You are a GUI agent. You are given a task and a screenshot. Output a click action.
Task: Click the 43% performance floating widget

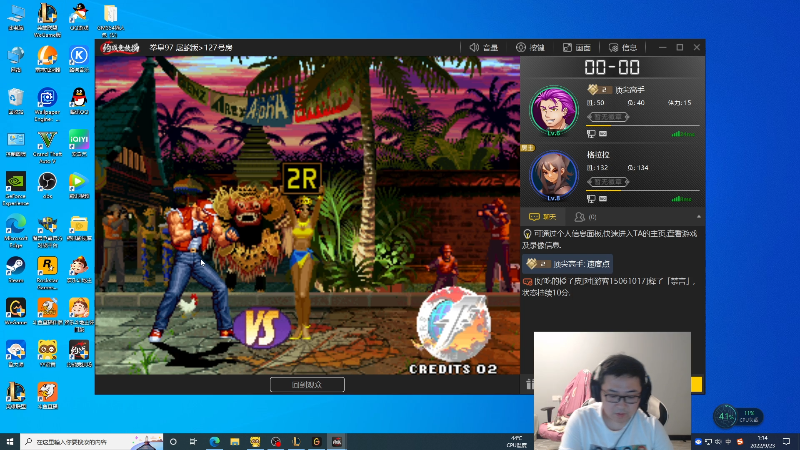click(738, 417)
